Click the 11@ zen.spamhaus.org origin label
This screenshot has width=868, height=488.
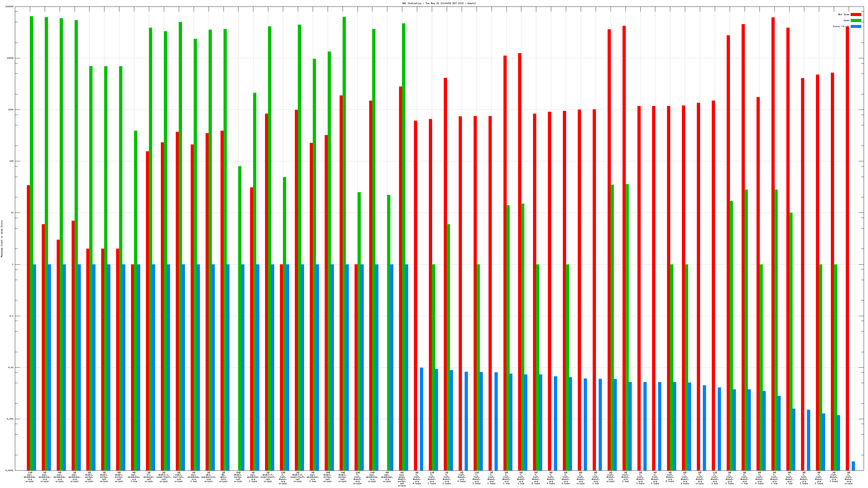[30, 477]
